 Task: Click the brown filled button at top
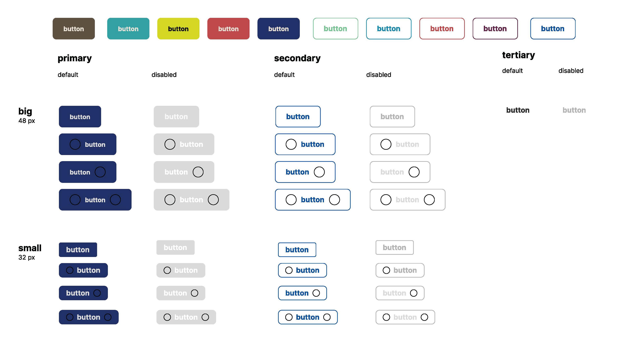click(x=74, y=29)
